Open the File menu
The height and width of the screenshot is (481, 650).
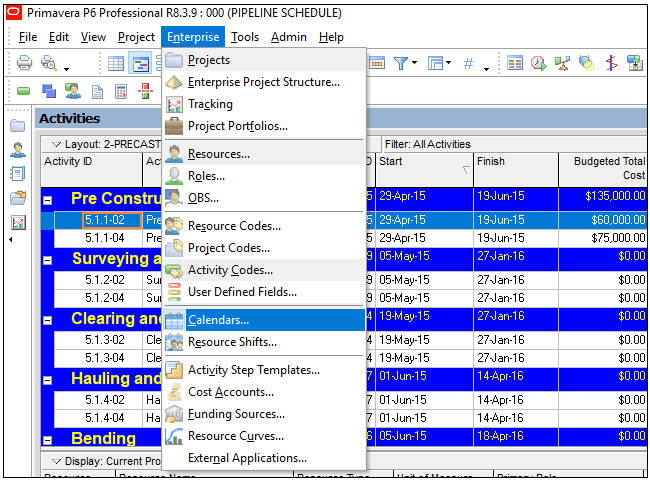[x=28, y=37]
